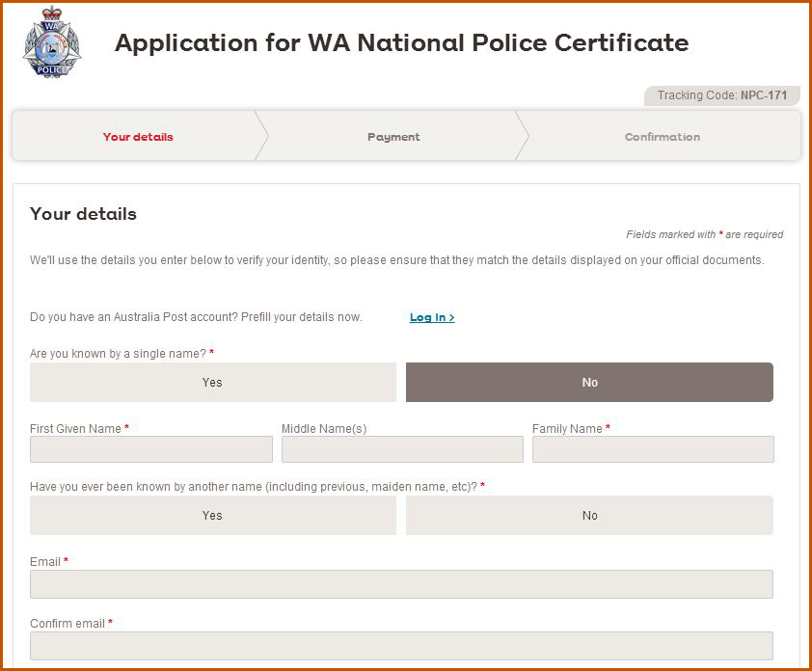Click the Fields marked with * are required note
The height and width of the screenshot is (671, 812).
(704, 234)
